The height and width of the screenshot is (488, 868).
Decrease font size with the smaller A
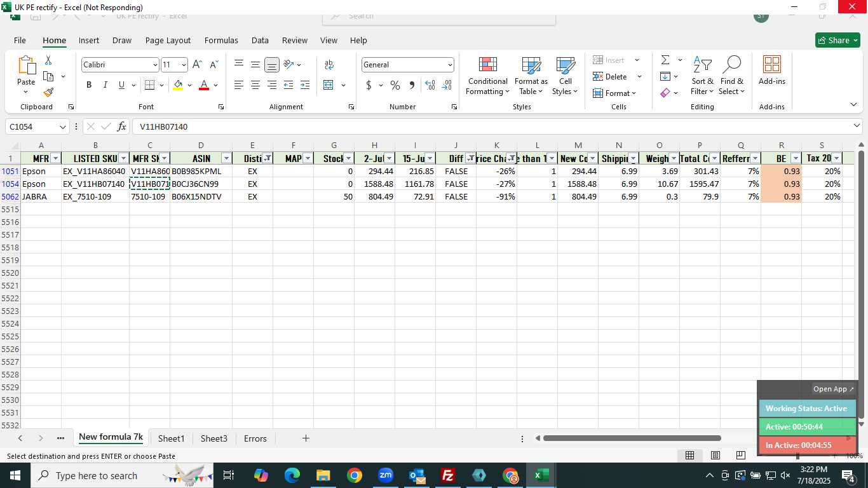(214, 65)
